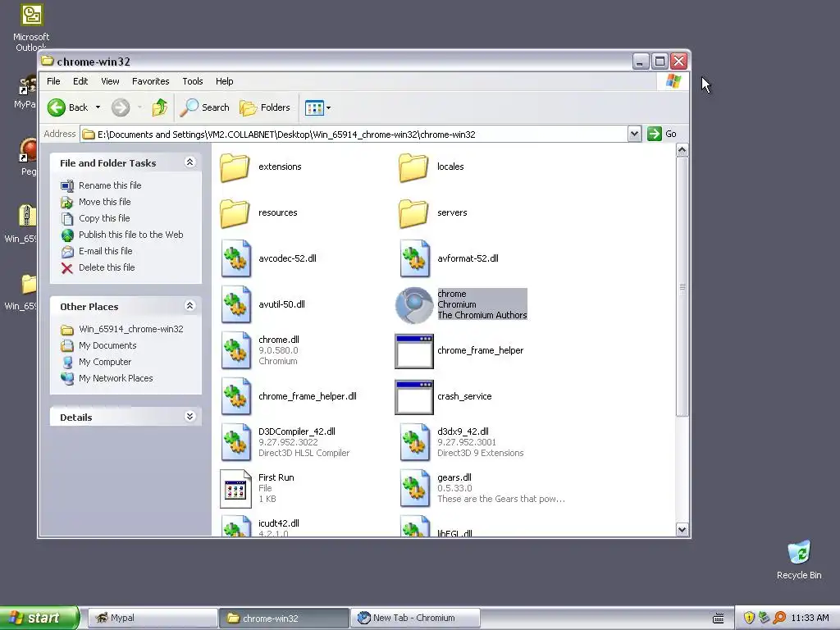Select the chrome Chromium application icon
The height and width of the screenshot is (630, 840).
coord(414,305)
